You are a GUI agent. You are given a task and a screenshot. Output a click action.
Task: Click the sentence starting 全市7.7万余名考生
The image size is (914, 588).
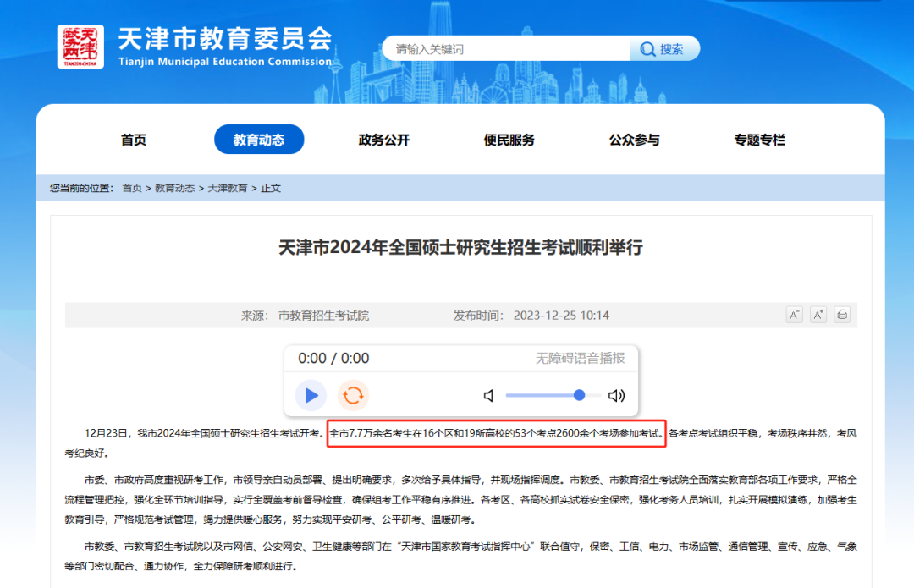(x=497, y=433)
